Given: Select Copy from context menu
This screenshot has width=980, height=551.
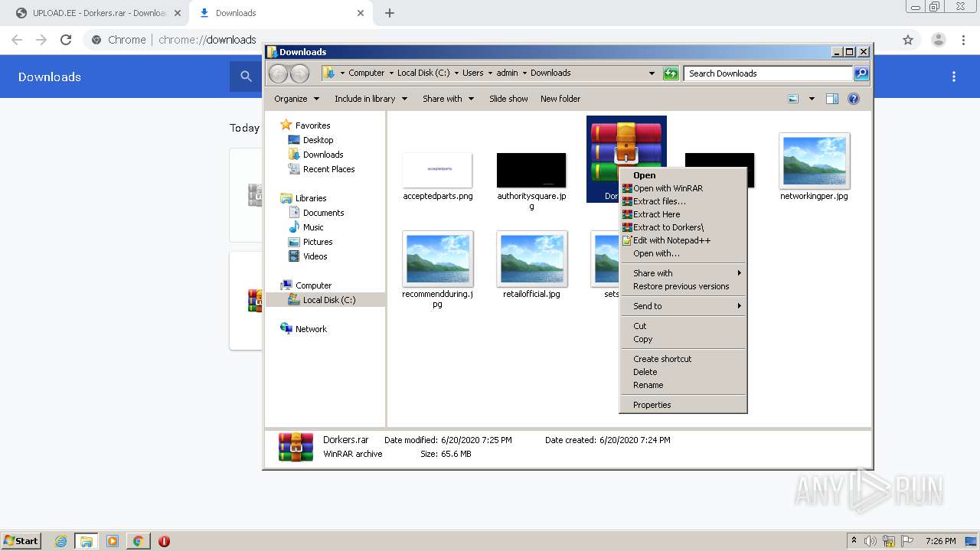Looking at the screenshot, I should pos(642,339).
